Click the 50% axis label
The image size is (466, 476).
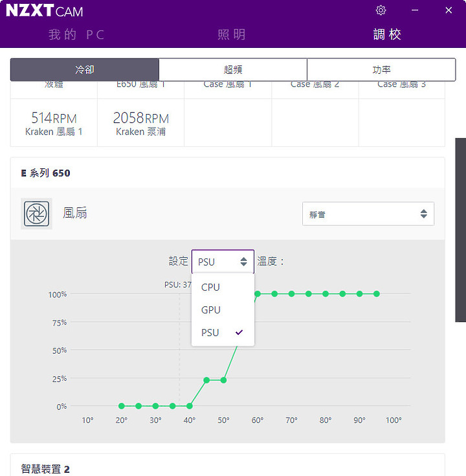[x=60, y=350]
